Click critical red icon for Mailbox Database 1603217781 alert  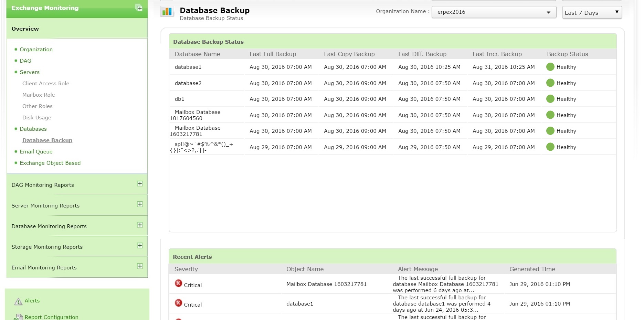pos(178,284)
